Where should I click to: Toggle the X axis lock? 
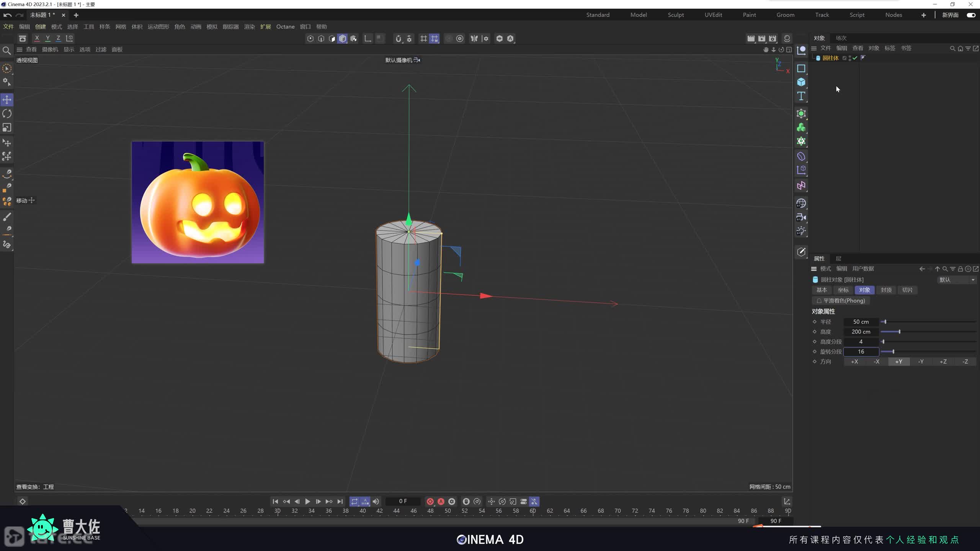(37, 38)
